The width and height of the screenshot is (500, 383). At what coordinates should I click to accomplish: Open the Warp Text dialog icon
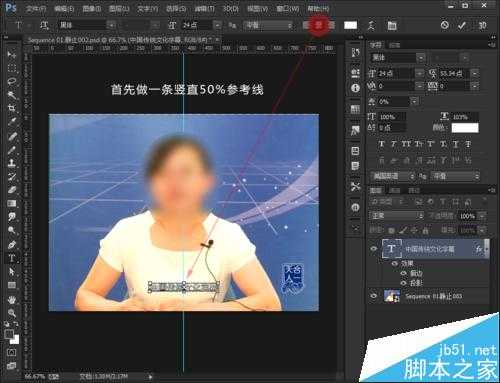click(371, 25)
